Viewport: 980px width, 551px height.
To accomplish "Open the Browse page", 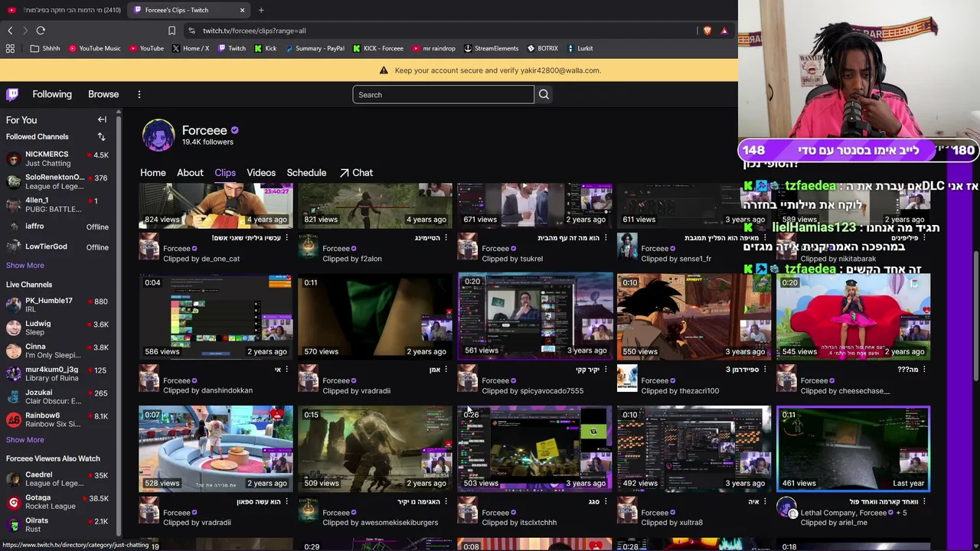I will [x=103, y=94].
